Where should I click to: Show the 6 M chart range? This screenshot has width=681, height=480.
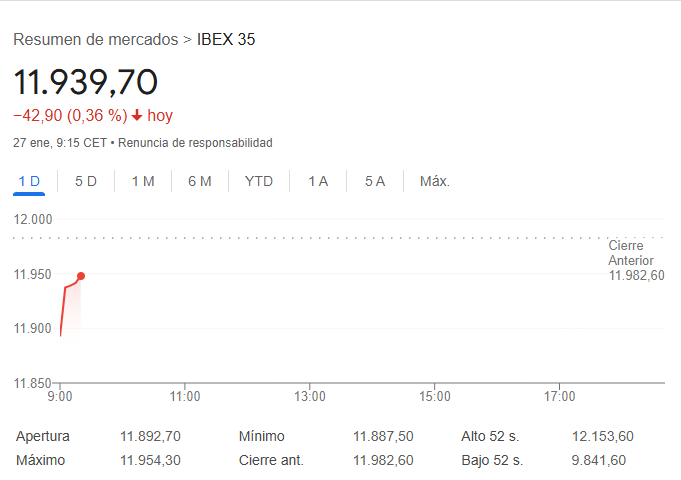[x=200, y=181]
